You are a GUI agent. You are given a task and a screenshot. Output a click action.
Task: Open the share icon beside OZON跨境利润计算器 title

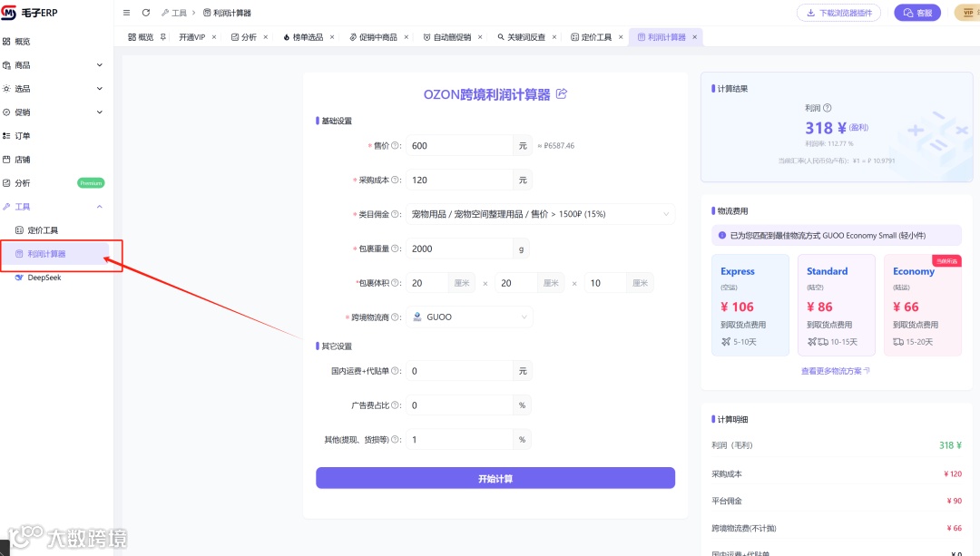[x=562, y=93]
